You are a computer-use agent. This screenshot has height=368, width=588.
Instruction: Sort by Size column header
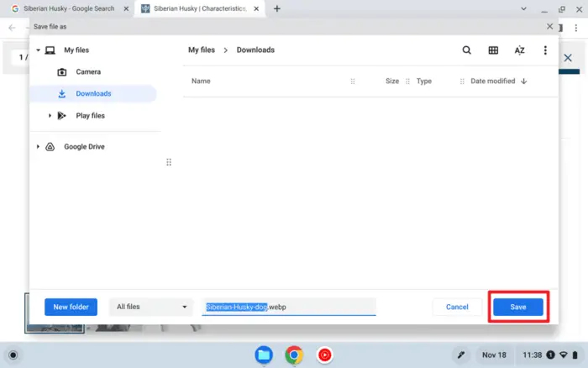pos(392,81)
